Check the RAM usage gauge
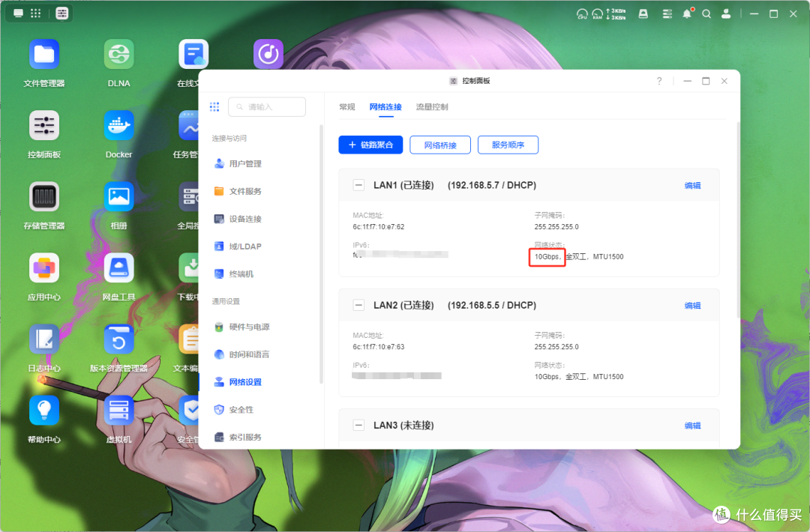The height and width of the screenshot is (532, 810). [597, 14]
